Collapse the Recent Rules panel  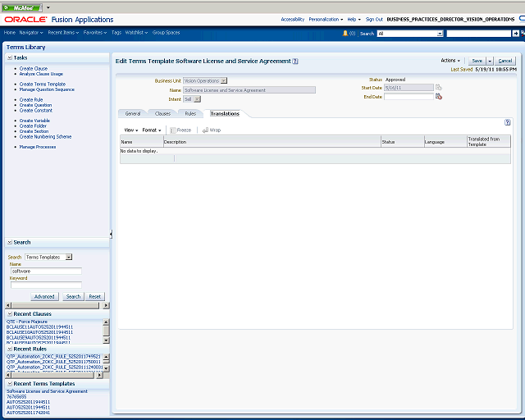(10, 349)
